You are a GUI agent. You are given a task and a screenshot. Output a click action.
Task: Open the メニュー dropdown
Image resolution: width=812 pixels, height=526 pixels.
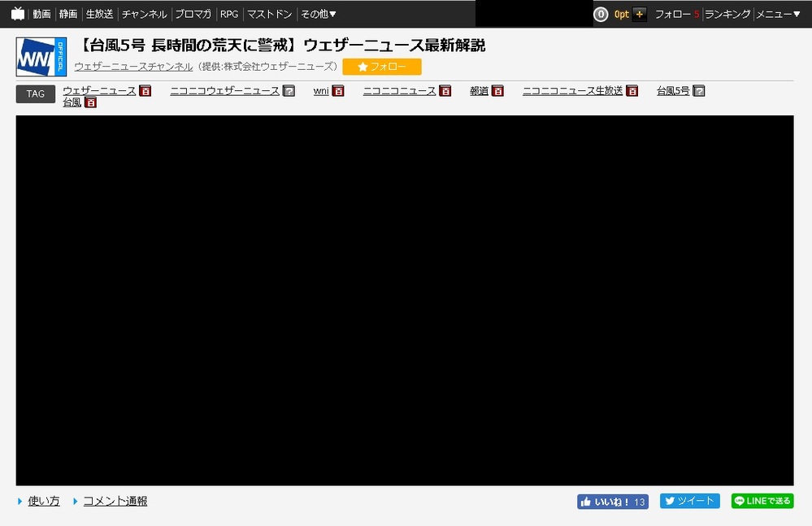coord(779,14)
